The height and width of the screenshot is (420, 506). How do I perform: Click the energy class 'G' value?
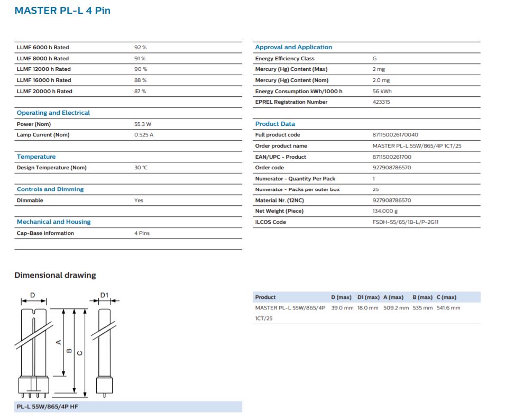click(374, 58)
